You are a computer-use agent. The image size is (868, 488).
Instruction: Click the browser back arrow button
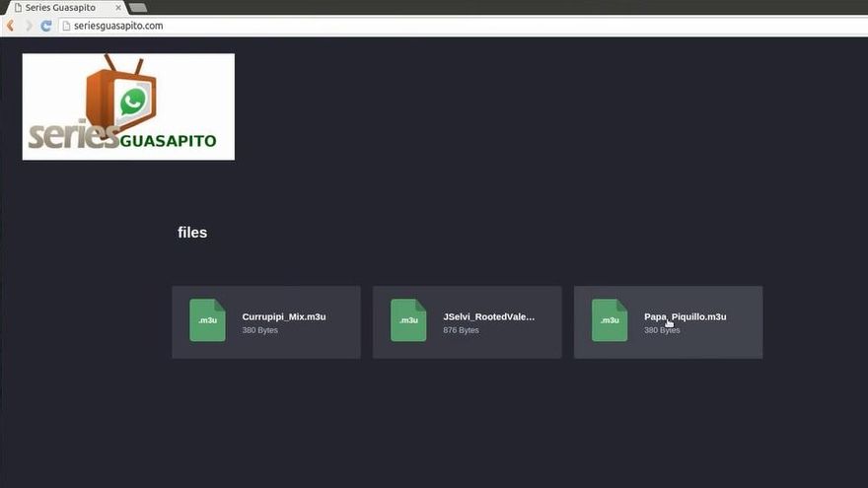pos(11,26)
